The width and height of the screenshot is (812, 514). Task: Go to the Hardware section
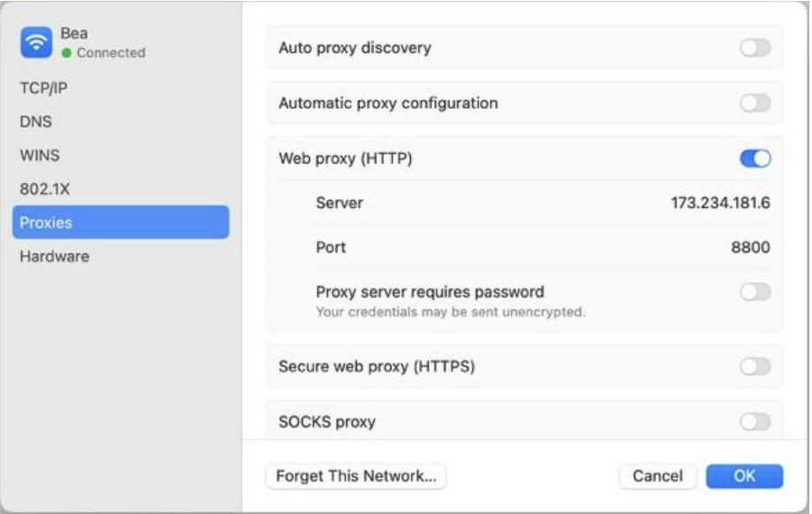pyautogui.click(x=54, y=257)
